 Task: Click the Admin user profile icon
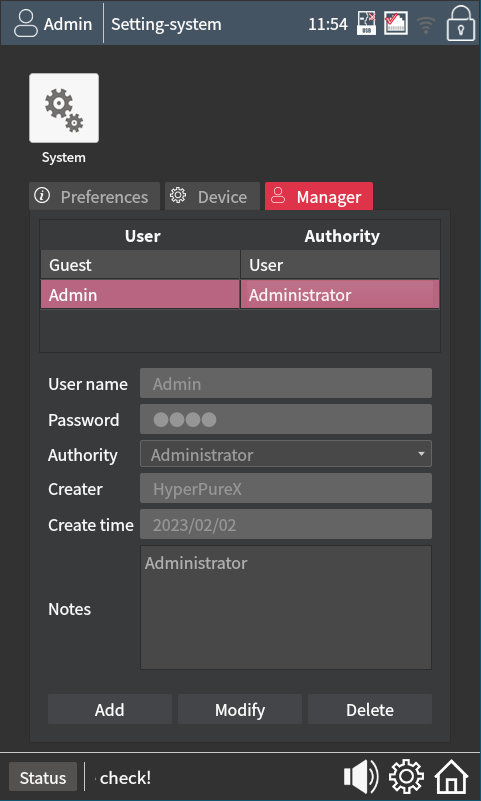point(26,23)
